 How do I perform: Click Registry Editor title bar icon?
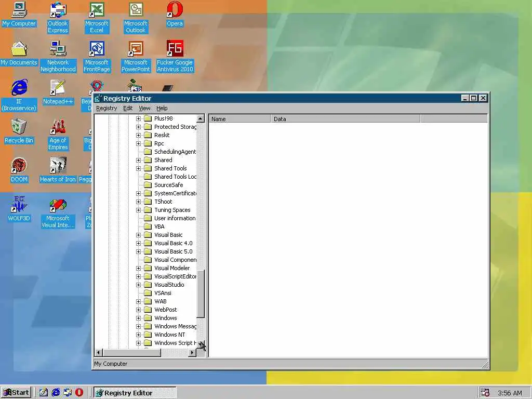pos(98,98)
